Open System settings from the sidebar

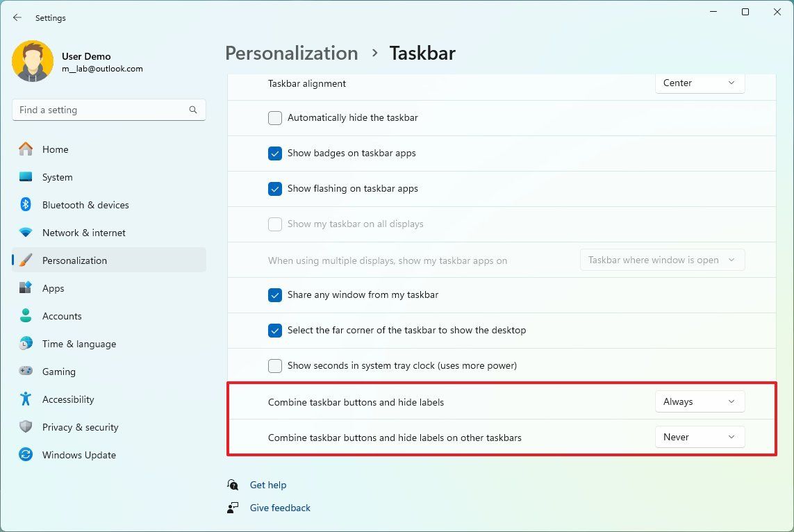(x=57, y=177)
